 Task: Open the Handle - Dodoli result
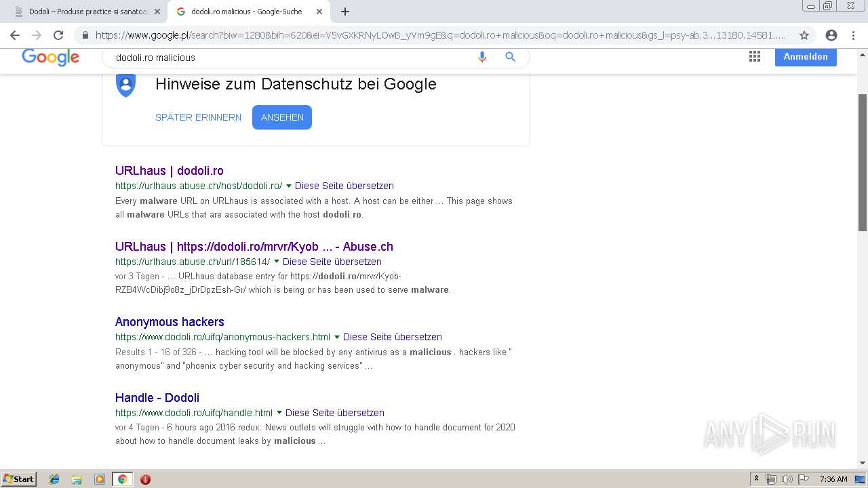(157, 398)
